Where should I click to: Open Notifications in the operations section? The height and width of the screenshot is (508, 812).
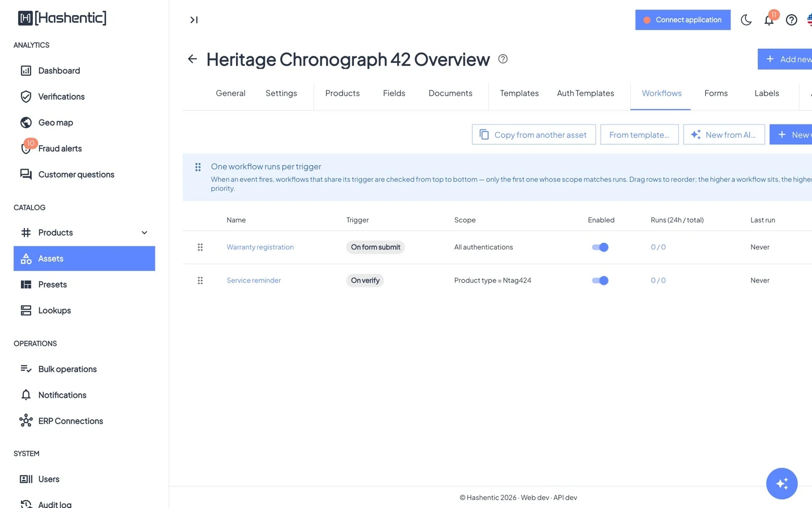pyautogui.click(x=84, y=395)
